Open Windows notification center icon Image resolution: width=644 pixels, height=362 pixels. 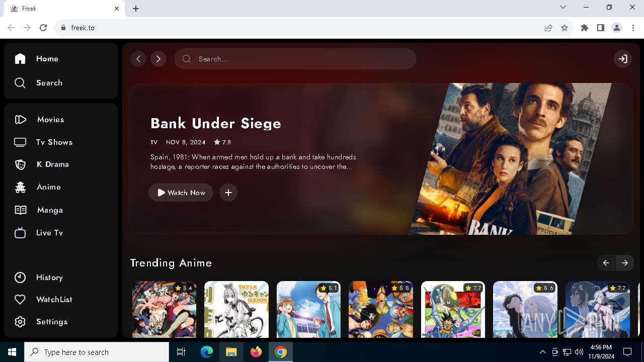coord(627,352)
